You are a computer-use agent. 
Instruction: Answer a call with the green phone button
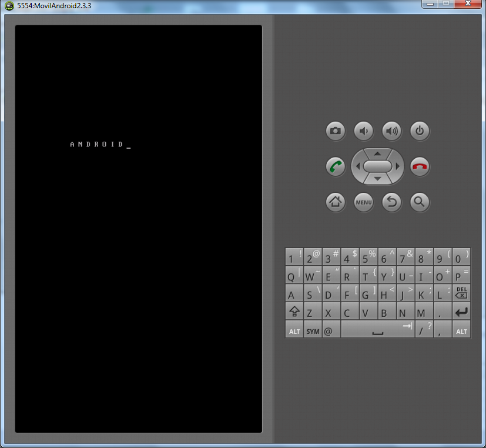(335, 166)
